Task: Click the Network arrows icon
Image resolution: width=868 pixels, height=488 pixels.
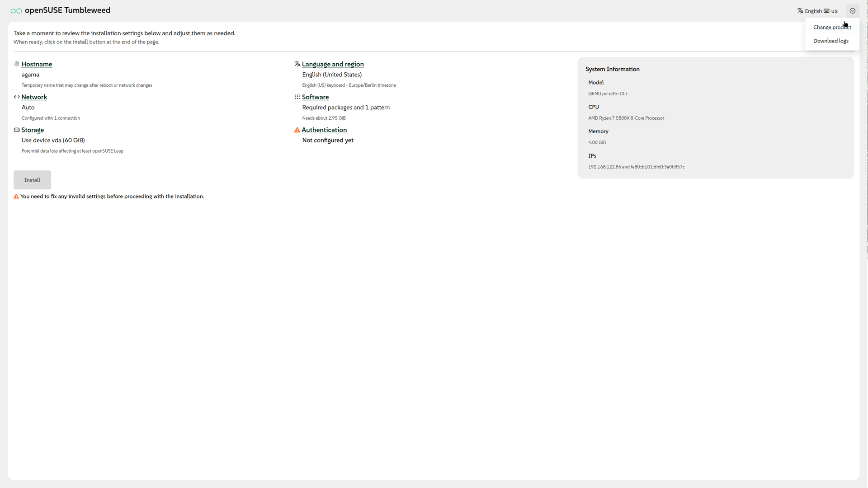Action: click(x=17, y=97)
